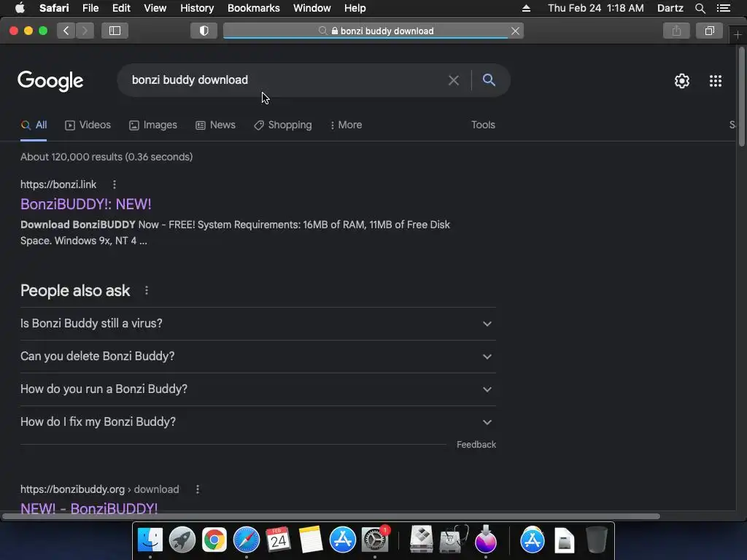Expand "How do you run a Bonzi Buddy?"
The width and height of the screenshot is (747, 560).
pyautogui.click(x=258, y=389)
